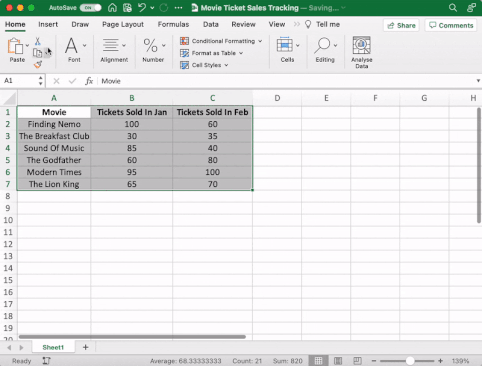
Task: Open the more options ellipsis in title bar
Action: tap(178, 8)
